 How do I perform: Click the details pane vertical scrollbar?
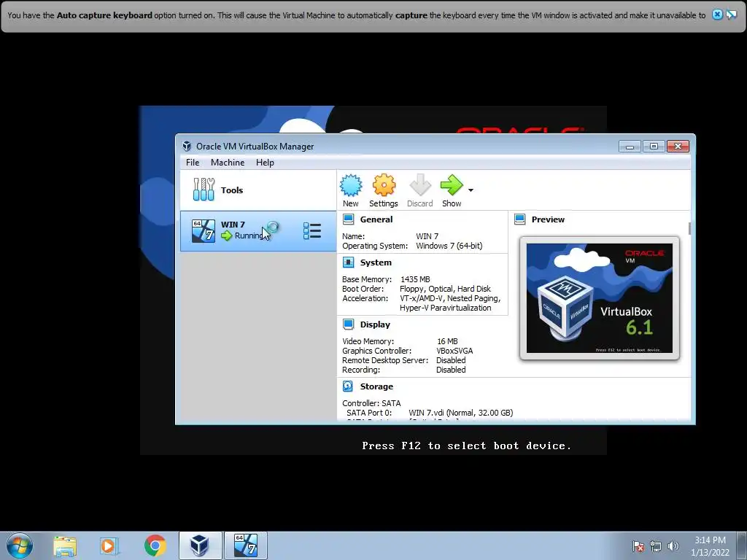coord(689,227)
